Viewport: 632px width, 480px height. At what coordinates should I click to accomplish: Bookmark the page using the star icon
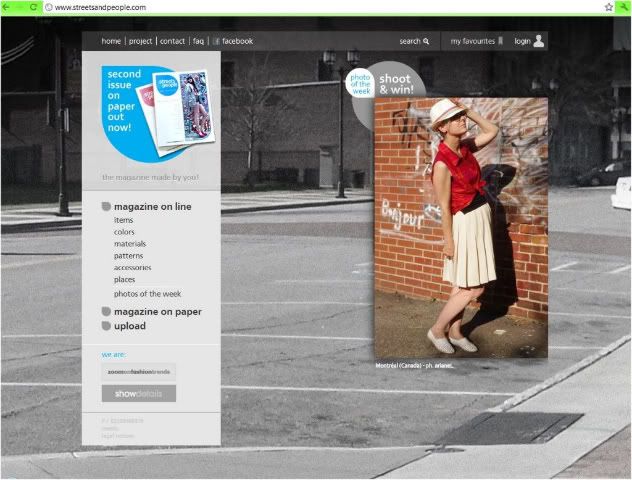(x=609, y=7)
